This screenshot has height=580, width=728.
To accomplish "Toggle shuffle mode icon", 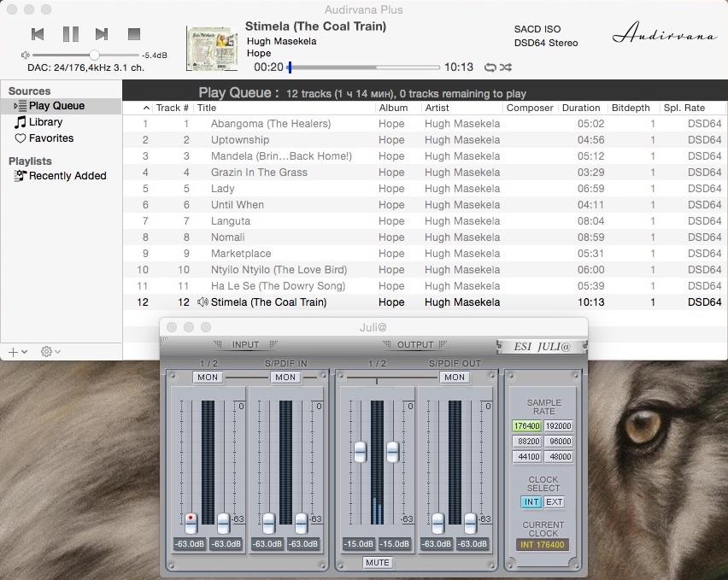I will [x=506, y=67].
